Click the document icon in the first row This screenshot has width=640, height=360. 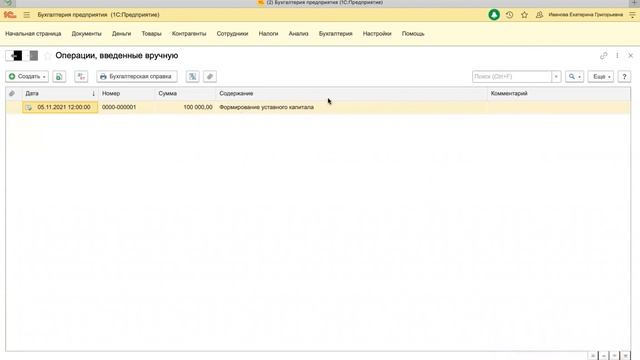(29, 107)
